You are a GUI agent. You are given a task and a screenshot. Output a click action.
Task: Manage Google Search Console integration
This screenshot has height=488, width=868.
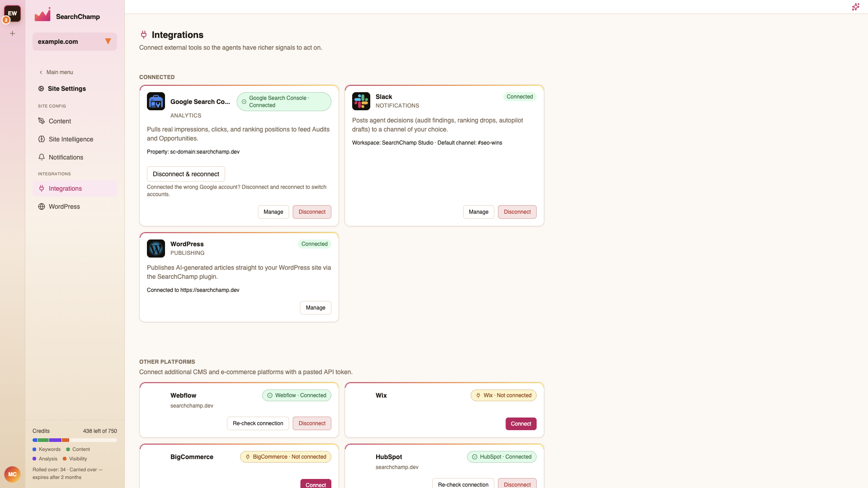point(274,212)
